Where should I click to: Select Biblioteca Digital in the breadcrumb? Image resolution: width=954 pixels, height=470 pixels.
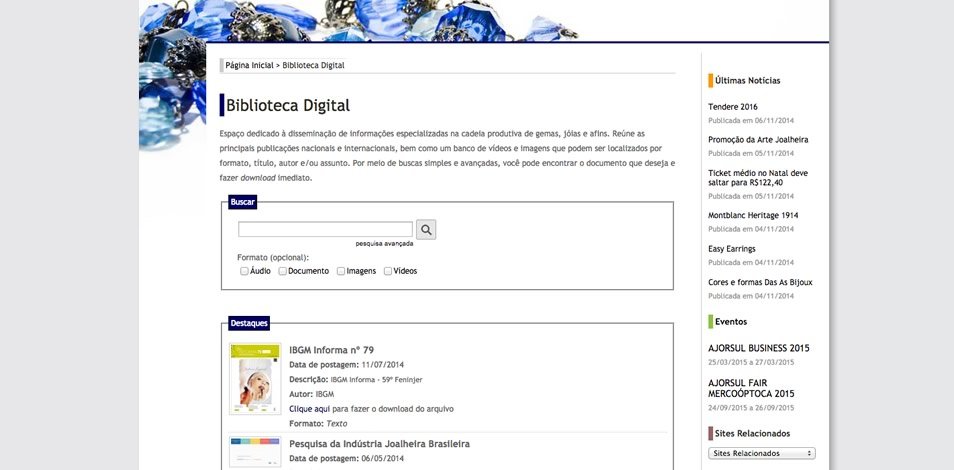[313, 65]
